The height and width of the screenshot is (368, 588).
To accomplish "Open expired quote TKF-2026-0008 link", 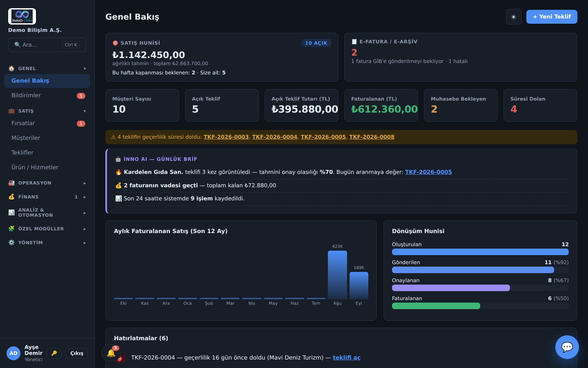I will point(372,137).
